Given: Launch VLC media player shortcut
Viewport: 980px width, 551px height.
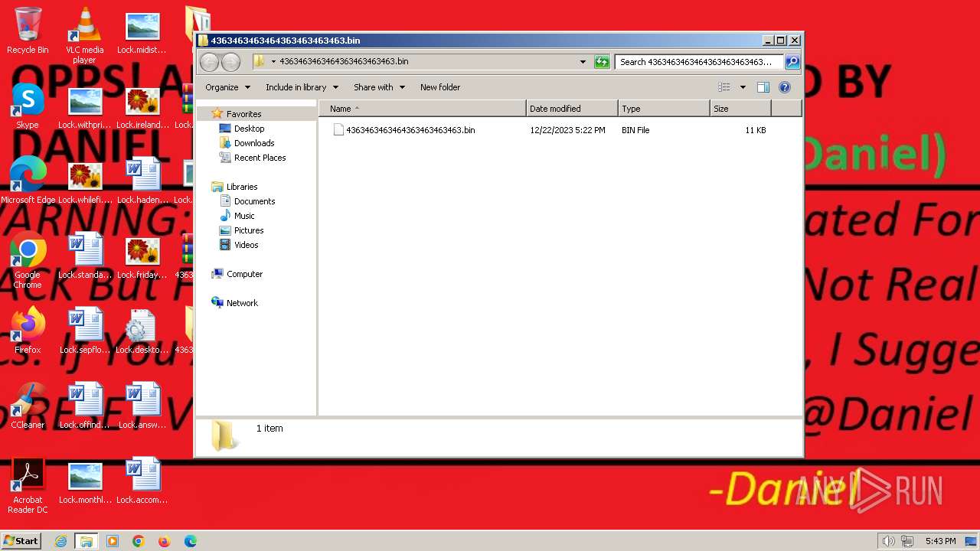Looking at the screenshot, I should (x=84, y=35).
